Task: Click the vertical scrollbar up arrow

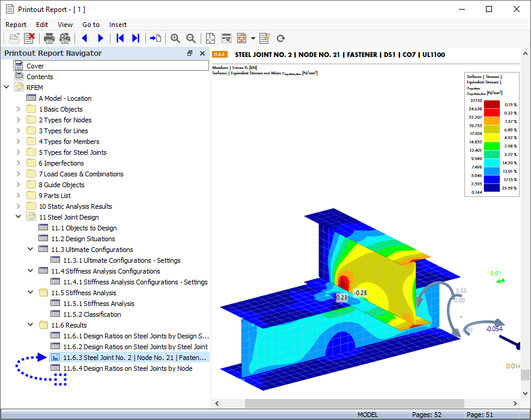Action: pyautogui.click(x=525, y=53)
